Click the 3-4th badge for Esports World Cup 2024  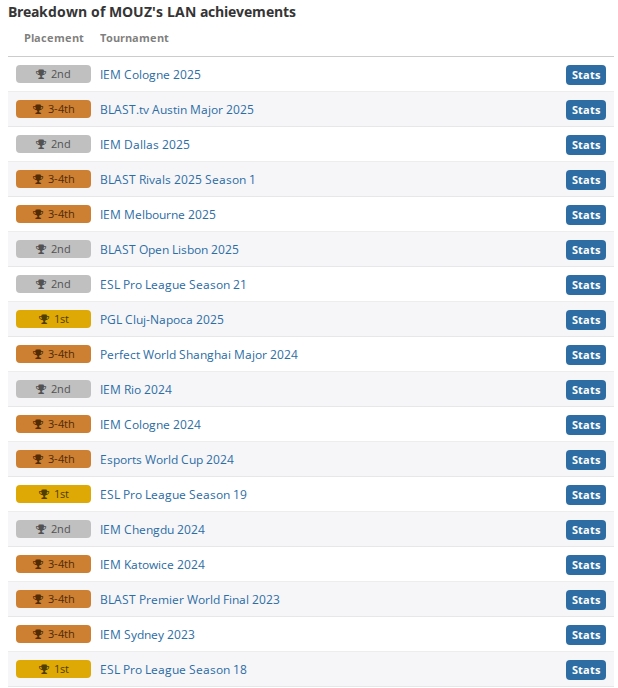pyautogui.click(x=54, y=459)
